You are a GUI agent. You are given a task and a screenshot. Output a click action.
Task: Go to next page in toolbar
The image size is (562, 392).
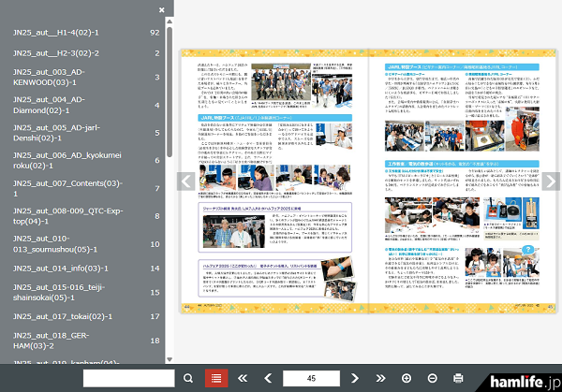pos(355,378)
